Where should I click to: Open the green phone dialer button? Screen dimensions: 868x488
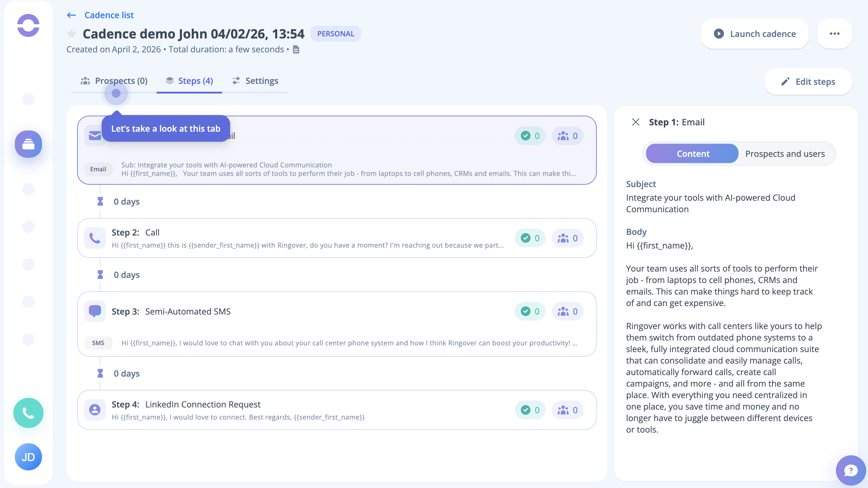click(x=28, y=412)
